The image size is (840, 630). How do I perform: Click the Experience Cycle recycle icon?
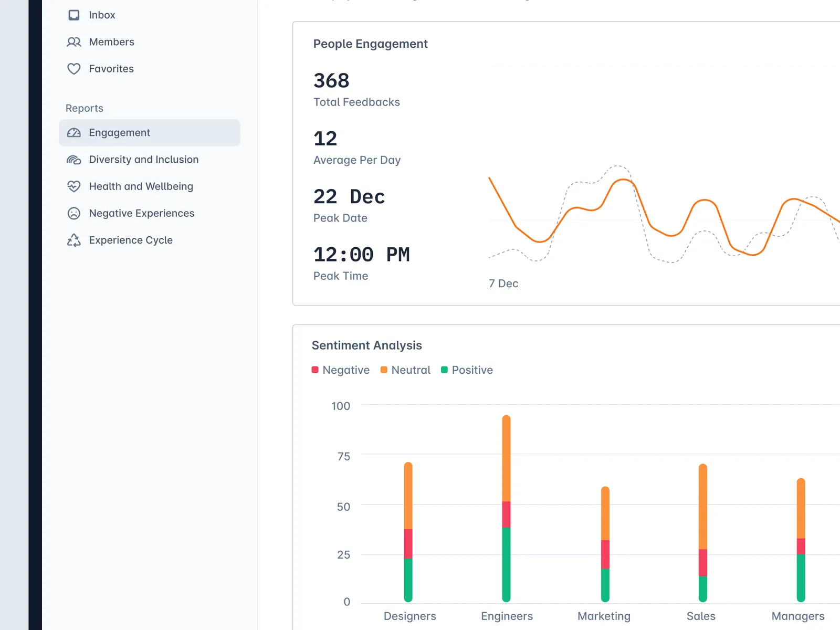point(74,240)
